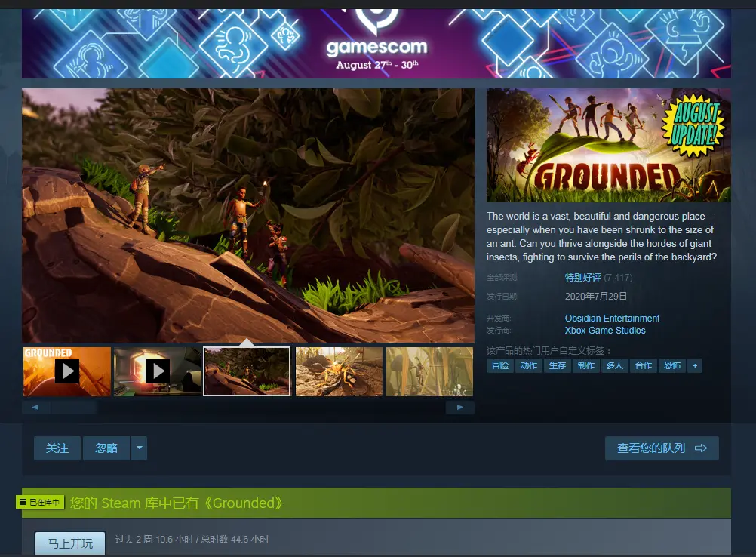Screen dimensions: 756x557
Task: Click the plus icon to add tags
Action: point(695,365)
